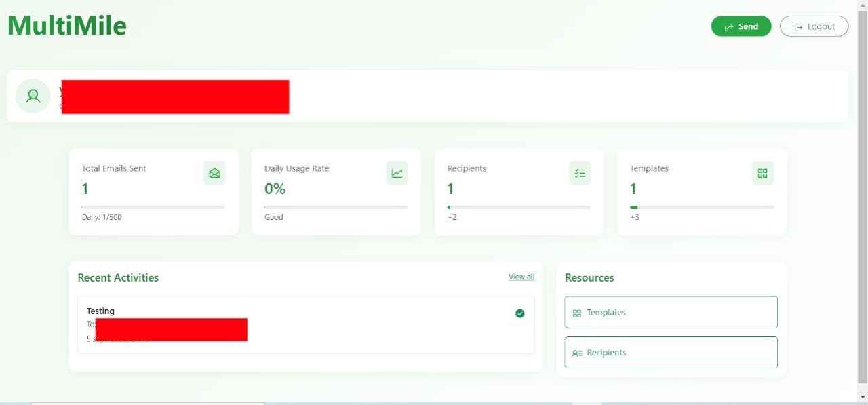Click the Resources heading

(589, 277)
